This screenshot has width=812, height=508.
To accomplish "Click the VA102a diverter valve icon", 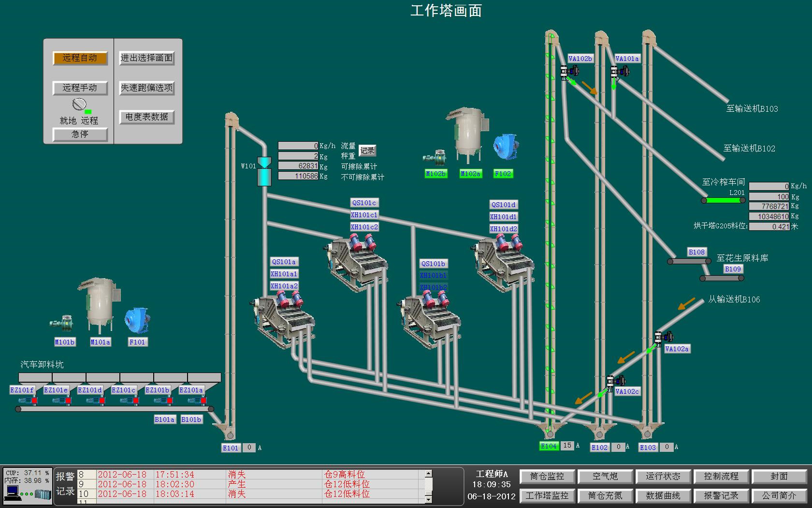I will click(663, 337).
